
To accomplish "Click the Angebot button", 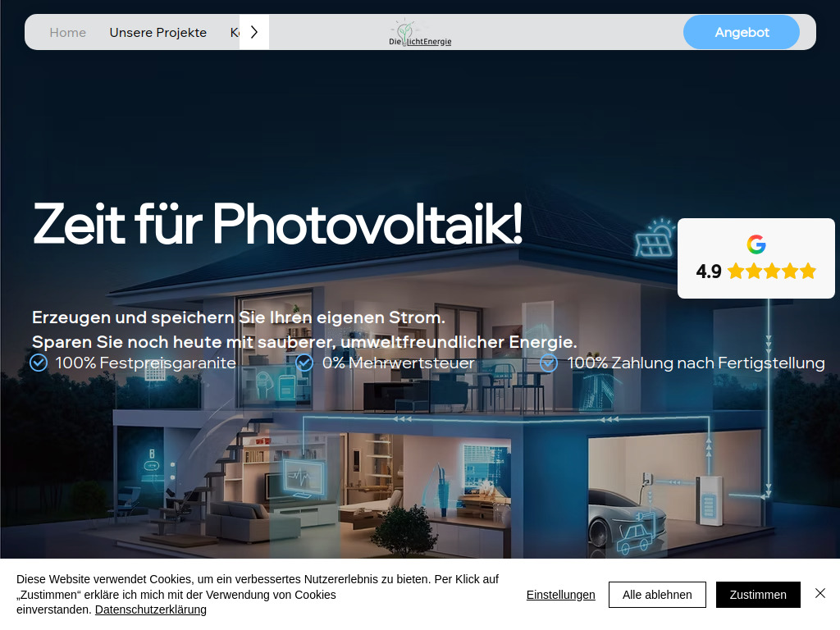I will (741, 32).
